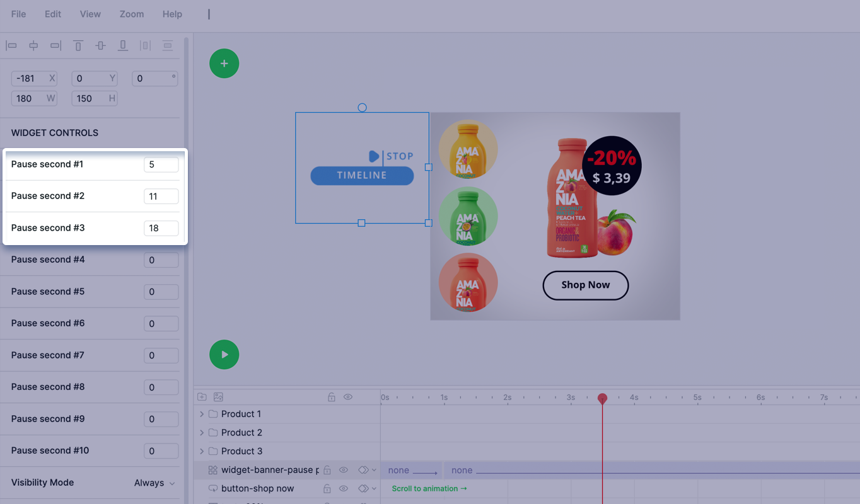The width and height of the screenshot is (860, 504).
Task: Click the green bottle product thumbnail
Action: coord(468,216)
